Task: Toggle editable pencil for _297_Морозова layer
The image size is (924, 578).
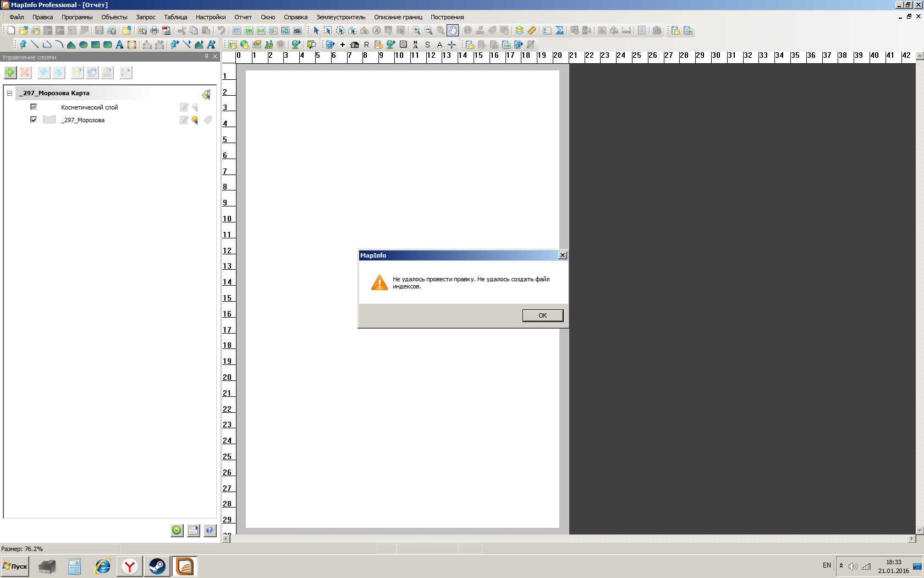Action: [184, 120]
